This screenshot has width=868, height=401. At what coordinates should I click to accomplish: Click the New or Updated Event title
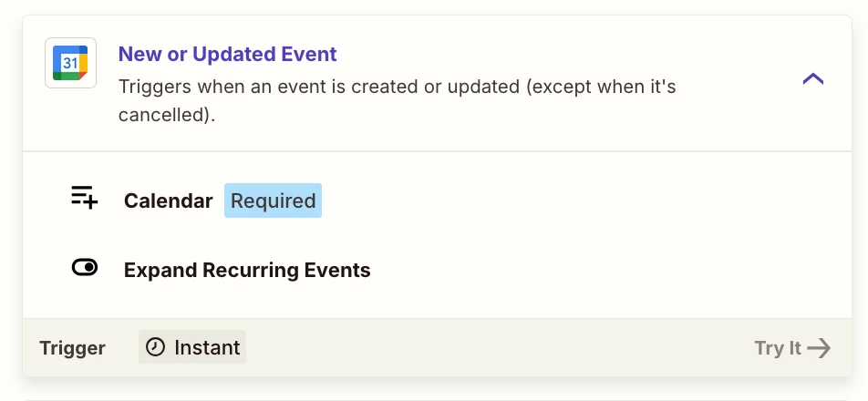(x=227, y=54)
